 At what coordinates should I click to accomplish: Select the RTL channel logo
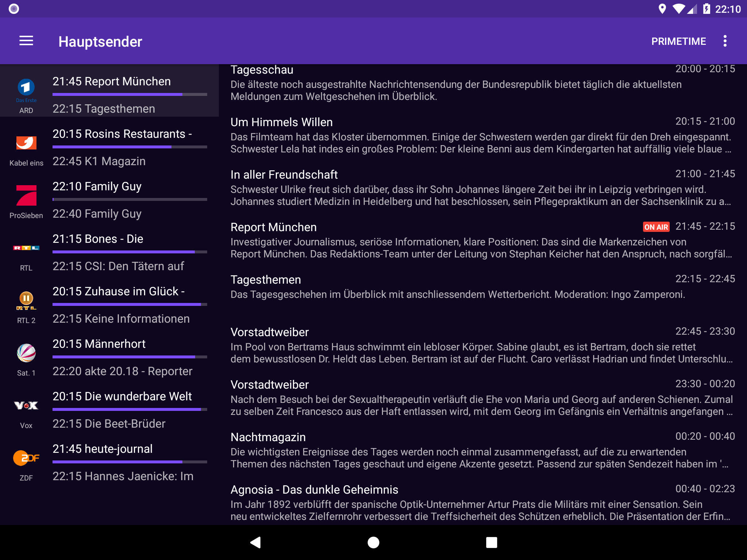26,248
